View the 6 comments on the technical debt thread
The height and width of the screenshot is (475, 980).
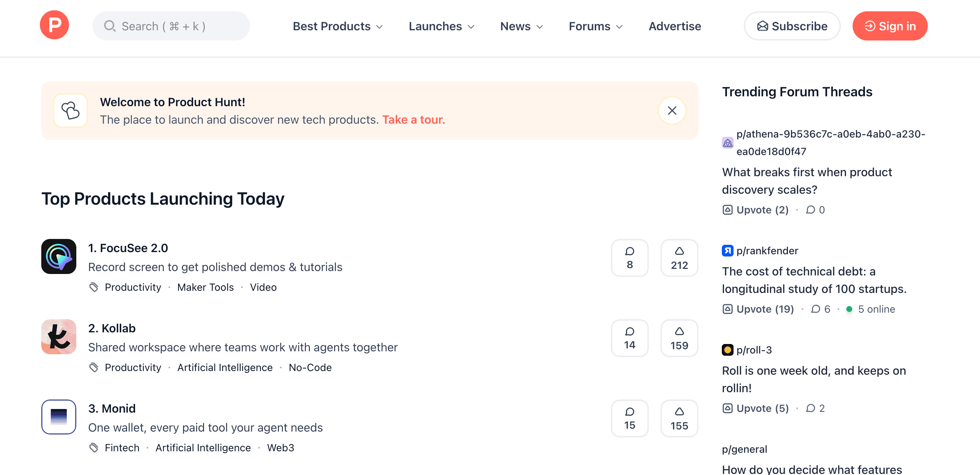820,309
